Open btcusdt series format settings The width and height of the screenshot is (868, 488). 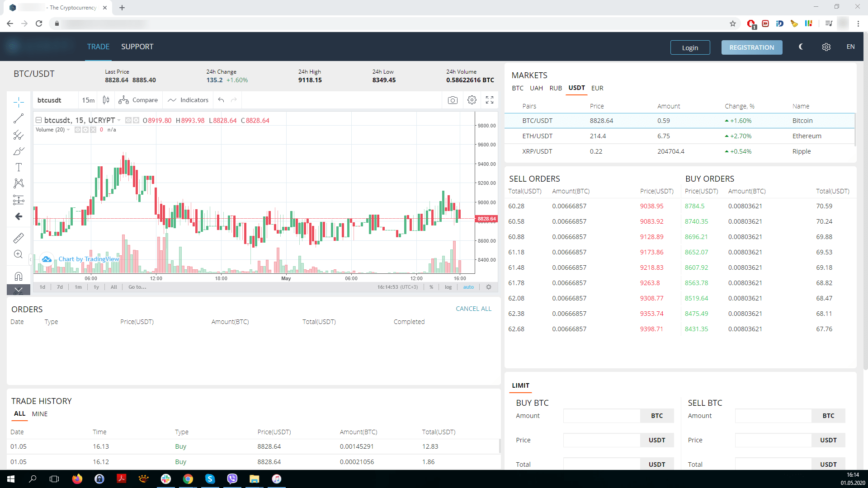(x=136, y=120)
